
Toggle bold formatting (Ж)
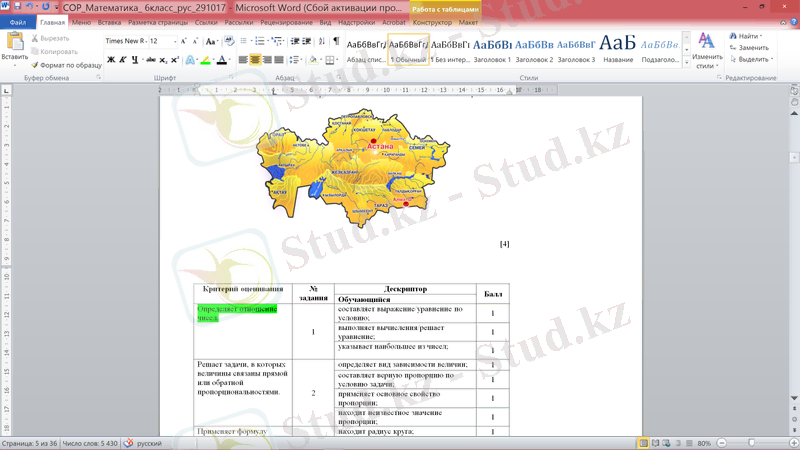[111, 60]
